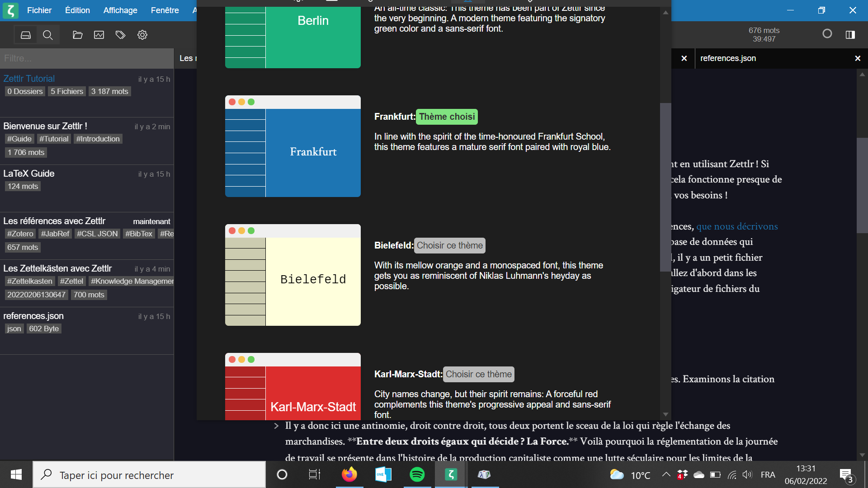Switch to the references.json tab
Viewport: 868px width, 488px height.
click(x=728, y=58)
